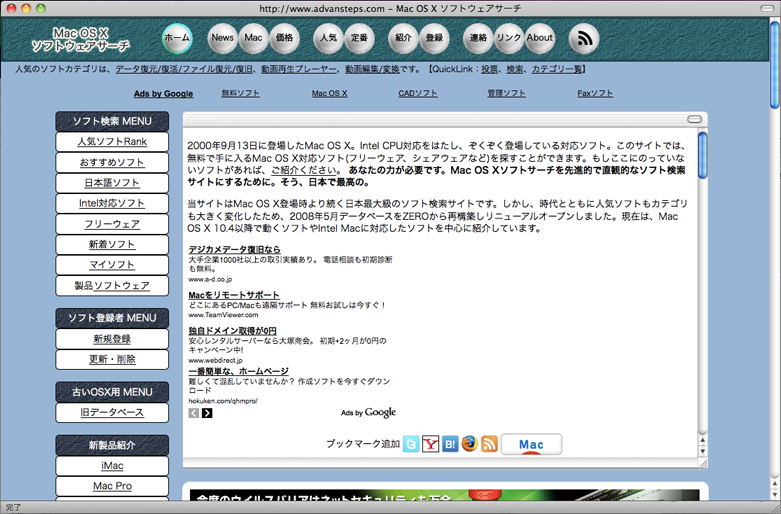Click the previous arrow under the ads

(x=194, y=413)
